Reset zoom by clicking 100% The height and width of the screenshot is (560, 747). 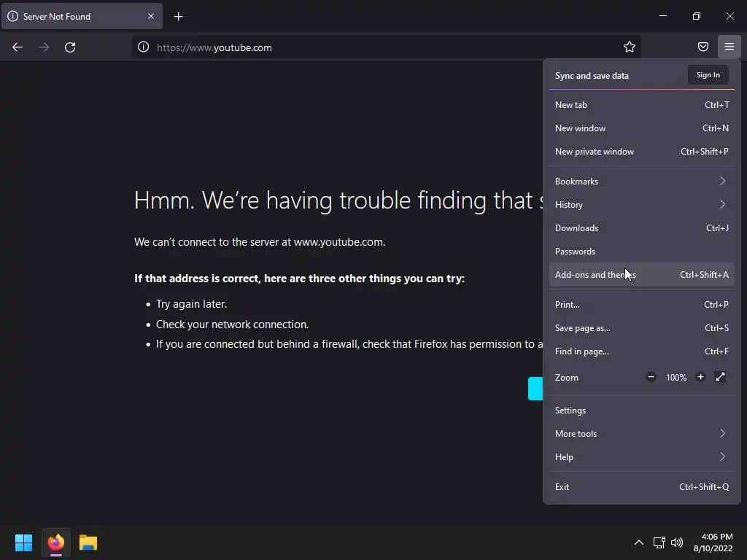[x=676, y=378]
